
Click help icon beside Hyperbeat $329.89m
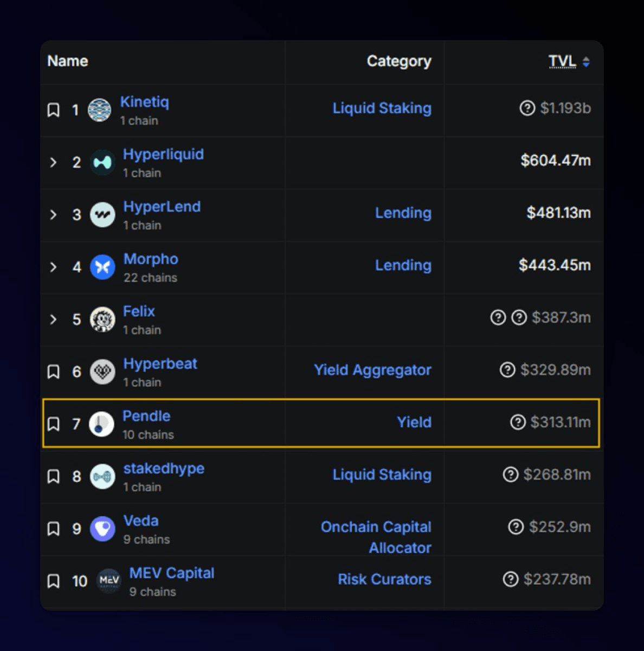coord(507,370)
